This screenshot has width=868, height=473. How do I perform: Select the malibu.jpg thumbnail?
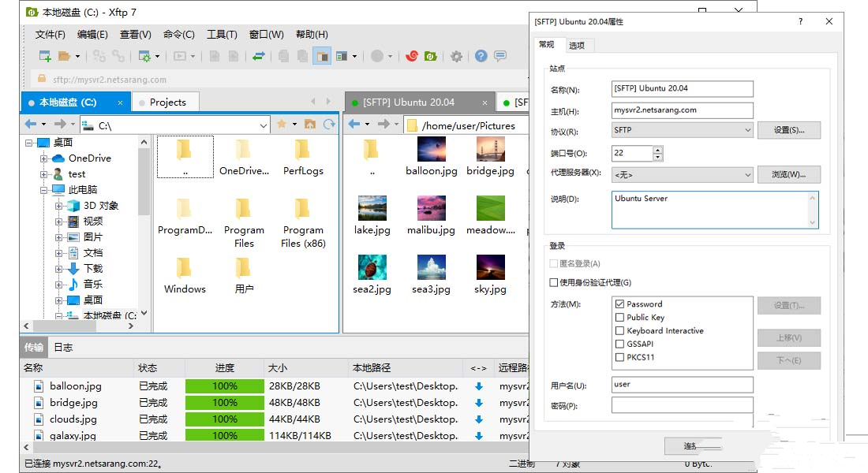[x=431, y=209]
